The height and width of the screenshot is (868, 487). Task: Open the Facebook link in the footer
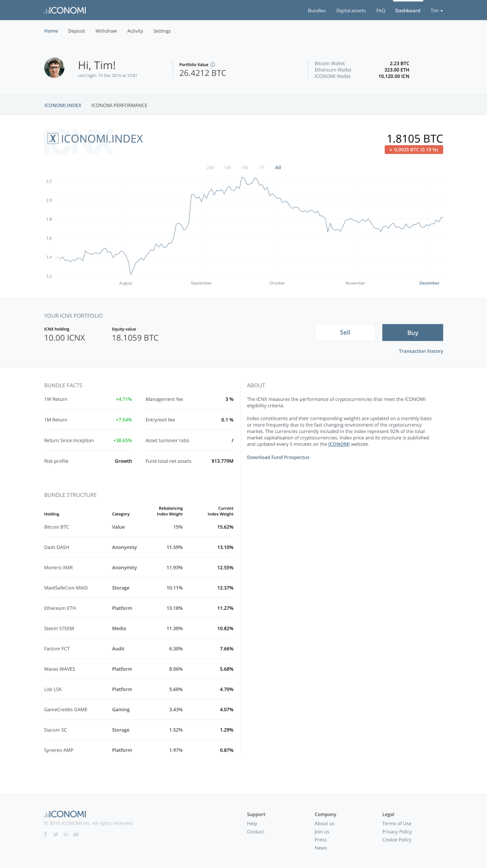point(46,834)
